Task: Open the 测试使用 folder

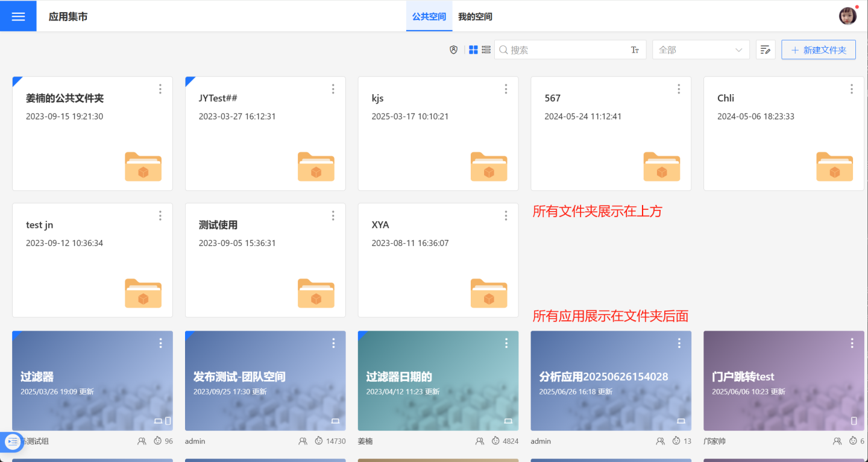Action: [265, 259]
